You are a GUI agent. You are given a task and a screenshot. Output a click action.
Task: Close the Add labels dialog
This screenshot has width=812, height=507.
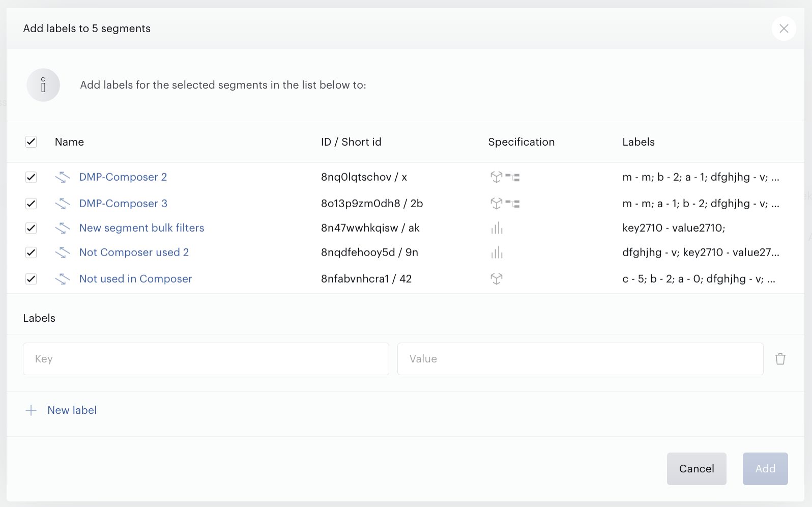click(784, 29)
